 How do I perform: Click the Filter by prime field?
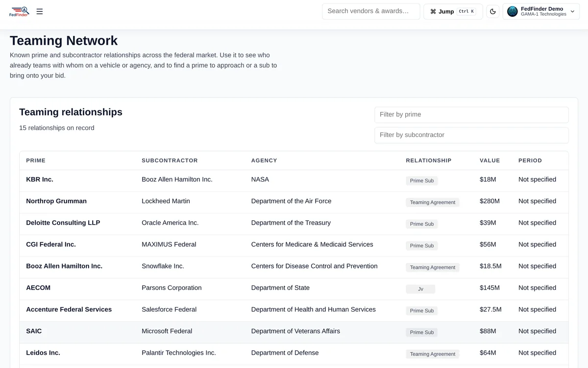tap(471, 115)
